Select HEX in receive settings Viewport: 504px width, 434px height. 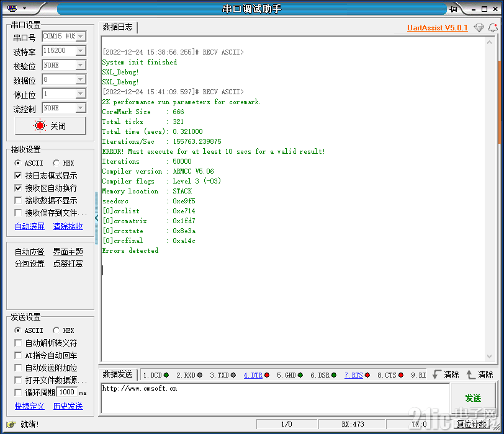pos(56,162)
